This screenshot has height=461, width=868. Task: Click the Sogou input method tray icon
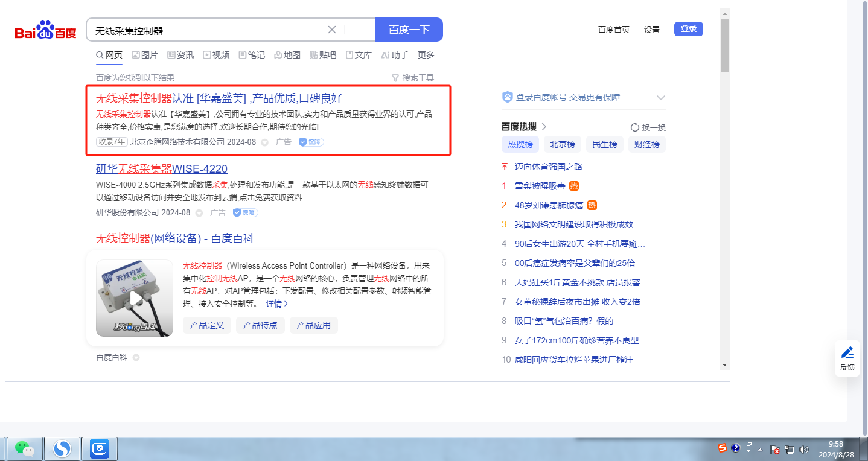[722, 448]
